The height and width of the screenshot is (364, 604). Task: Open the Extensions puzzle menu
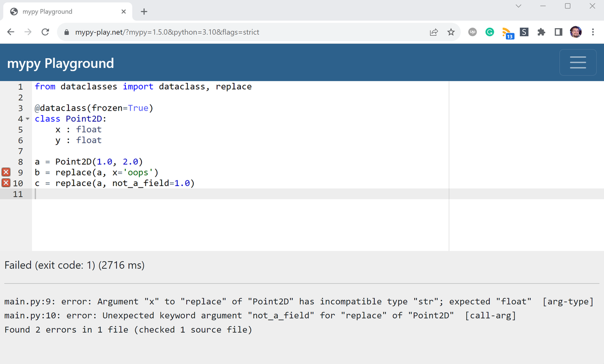[x=541, y=32]
